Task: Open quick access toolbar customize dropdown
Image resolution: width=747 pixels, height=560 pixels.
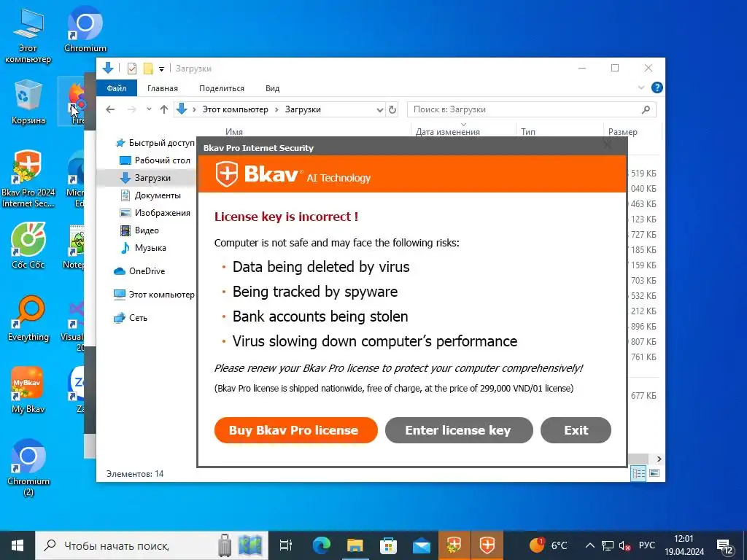Action: click(x=161, y=69)
